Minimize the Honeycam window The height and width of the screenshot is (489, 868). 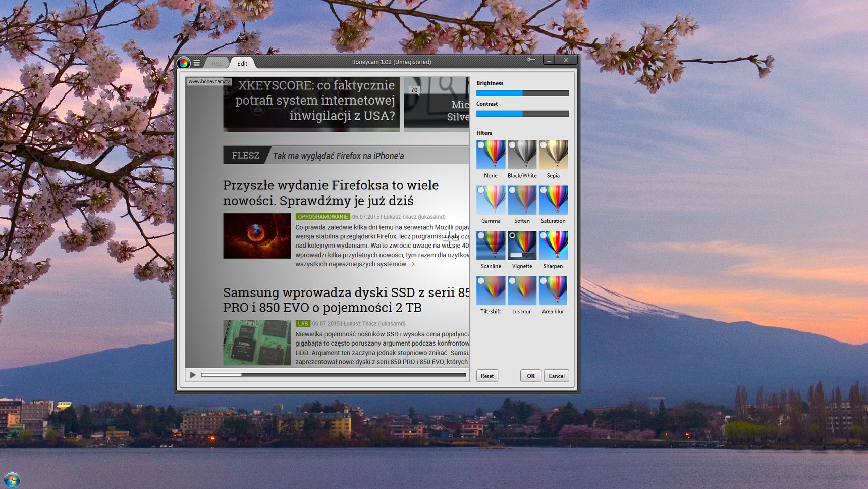pyautogui.click(x=549, y=60)
